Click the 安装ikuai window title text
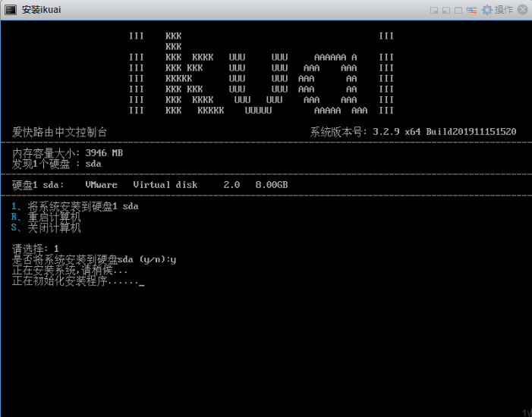532x417 pixels. pos(42,10)
